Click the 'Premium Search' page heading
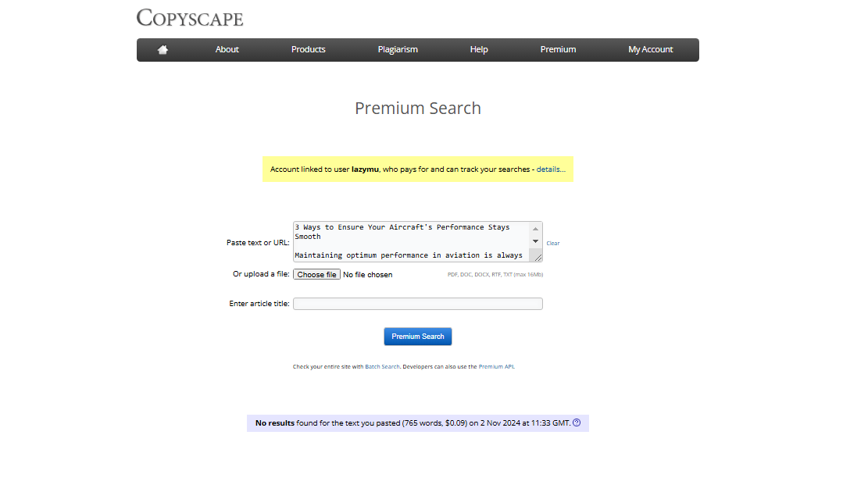This screenshot has width=868, height=492. pyautogui.click(x=418, y=108)
